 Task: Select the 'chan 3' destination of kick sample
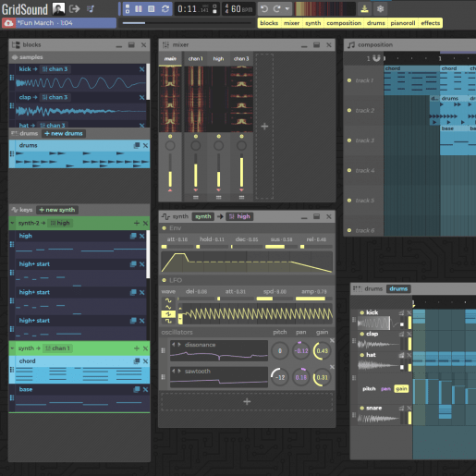55,69
